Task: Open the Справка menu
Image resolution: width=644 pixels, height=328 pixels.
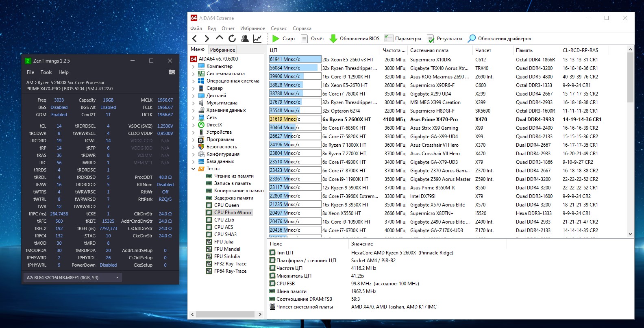Action: click(x=302, y=28)
